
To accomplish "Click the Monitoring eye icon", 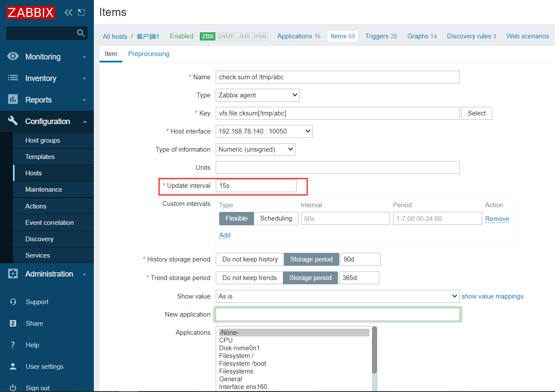I will point(13,56).
